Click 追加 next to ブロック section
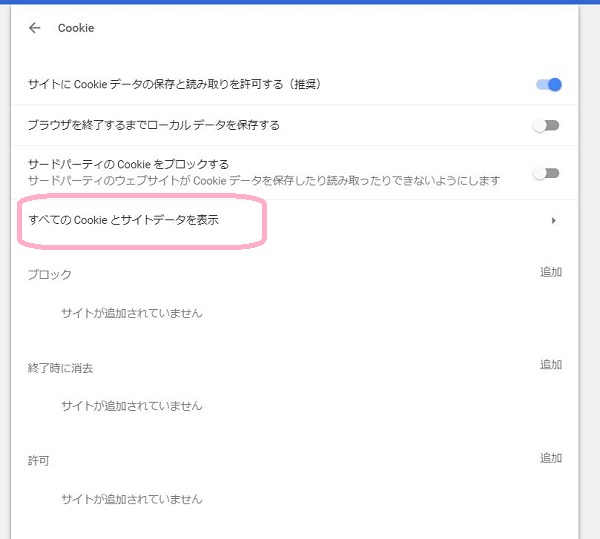This screenshot has height=539, width=600. (551, 272)
